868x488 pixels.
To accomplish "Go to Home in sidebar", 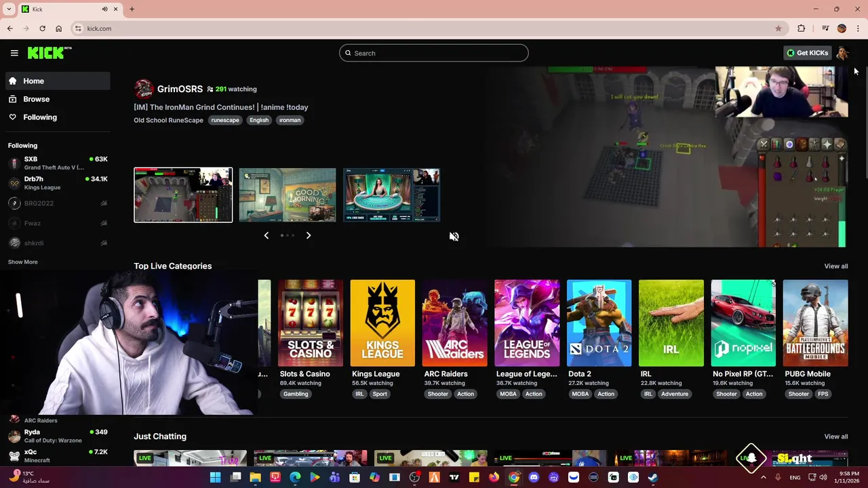I will pos(58,81).
